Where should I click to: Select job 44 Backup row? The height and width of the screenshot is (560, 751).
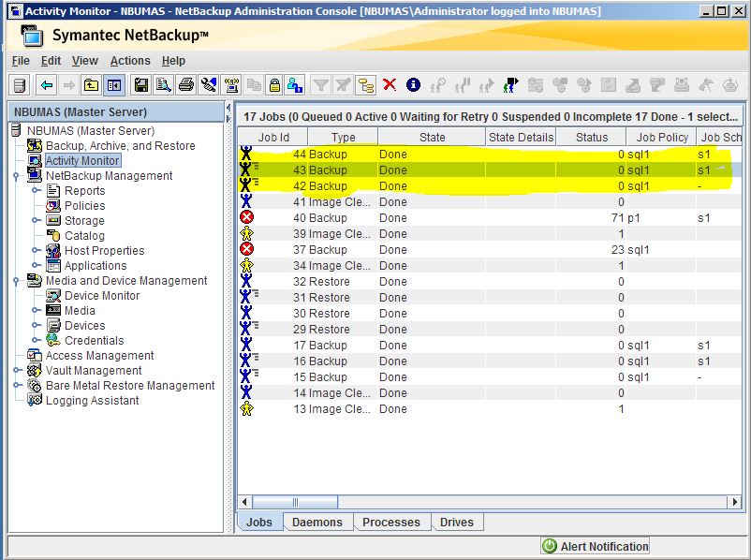pyautogui.click(x=490, y=155)
